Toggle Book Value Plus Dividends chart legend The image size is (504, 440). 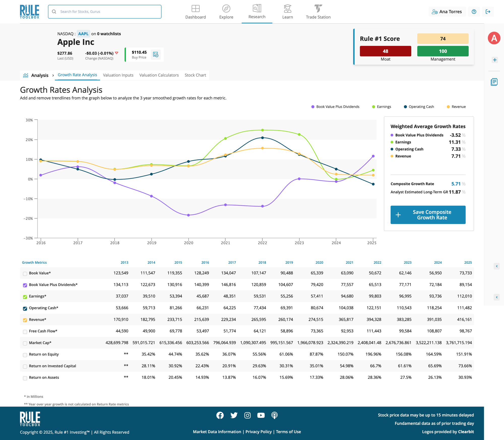335,107
